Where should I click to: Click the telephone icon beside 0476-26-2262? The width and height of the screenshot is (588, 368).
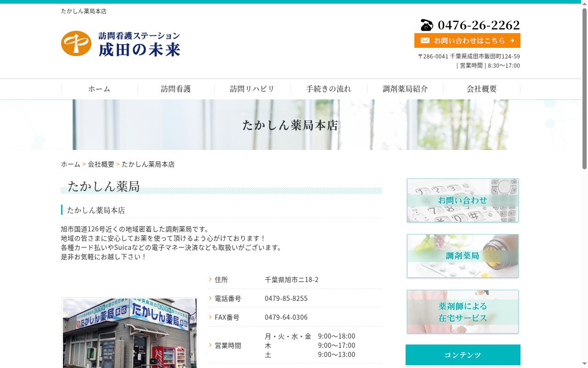tap(427, 25)
